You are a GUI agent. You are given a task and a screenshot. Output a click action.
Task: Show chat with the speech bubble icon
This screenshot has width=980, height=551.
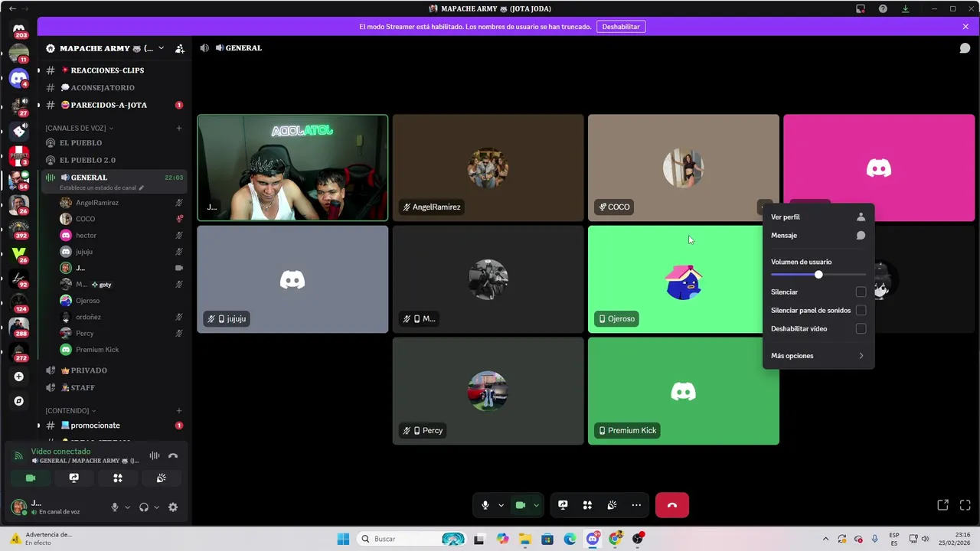[x=965, y=47]
